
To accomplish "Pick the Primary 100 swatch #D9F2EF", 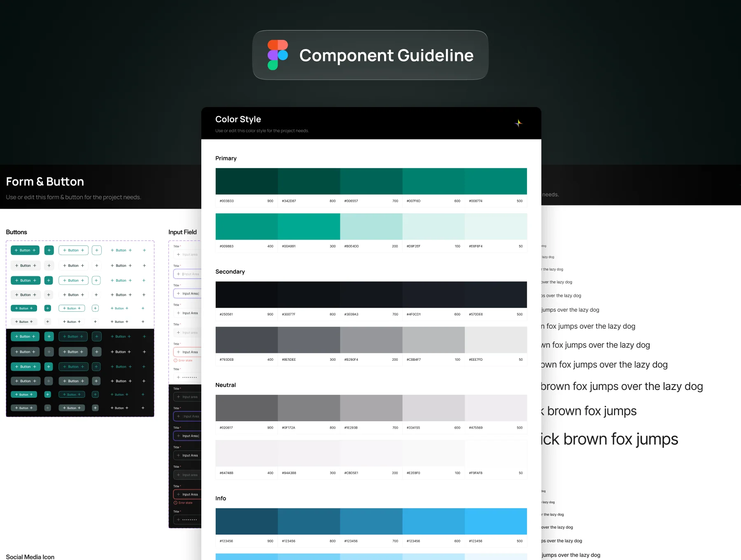I will (433, 226).
